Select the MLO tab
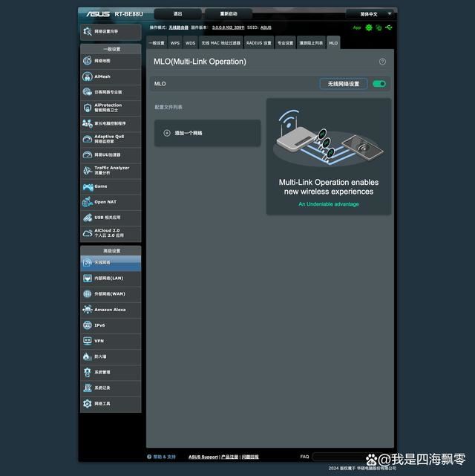The image size is (475, 476). tap(333, 43)
